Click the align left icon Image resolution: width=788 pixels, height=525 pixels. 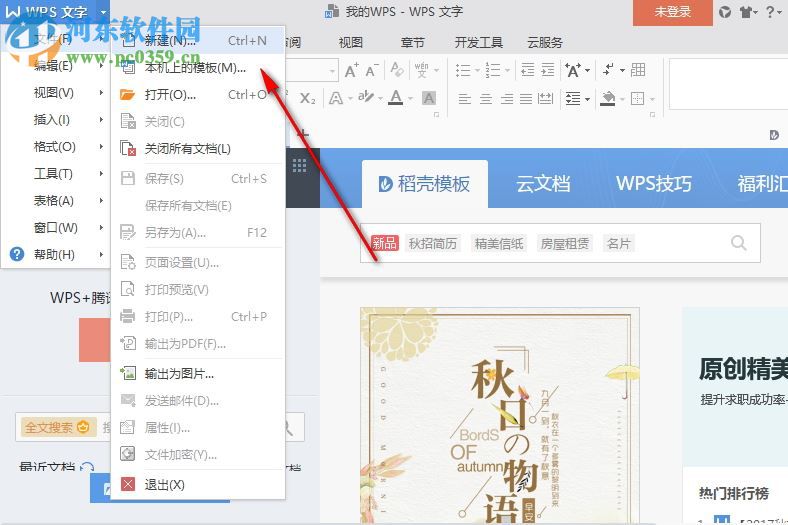click(x=465, y=98)
